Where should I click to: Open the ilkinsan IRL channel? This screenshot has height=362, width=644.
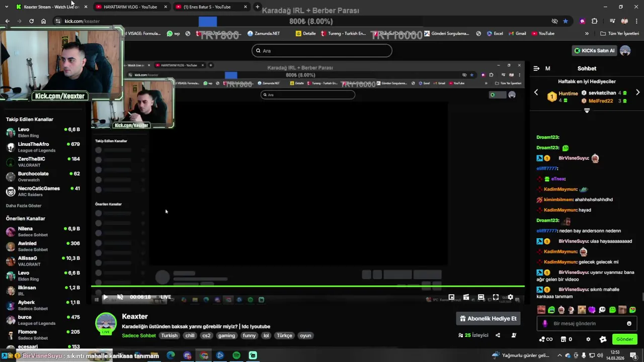point(43,291)
